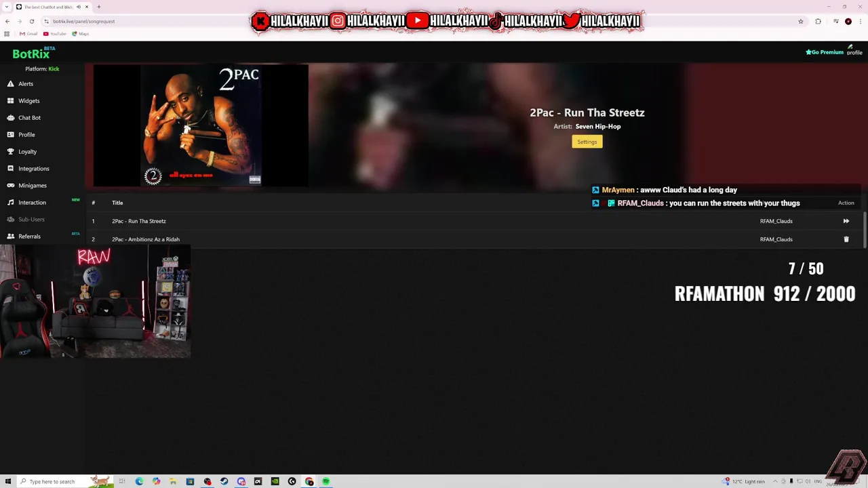Click the '2Pac - Run Tha Streetz' row title
The width and height of the screenshot is (868, 488).
pyautogui.click(x=139, y=221)
